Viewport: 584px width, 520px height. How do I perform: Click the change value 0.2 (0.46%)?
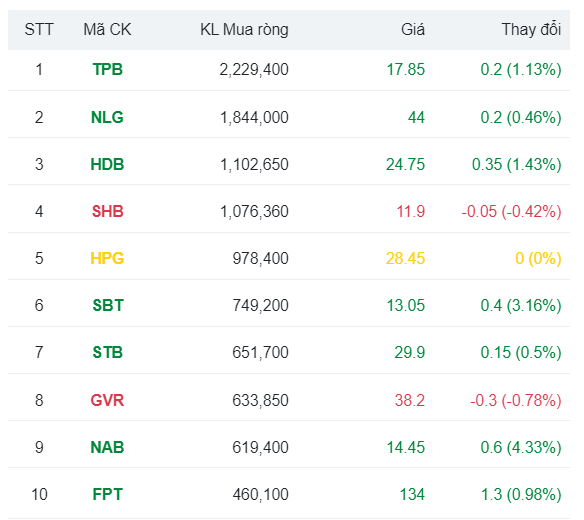521,117
